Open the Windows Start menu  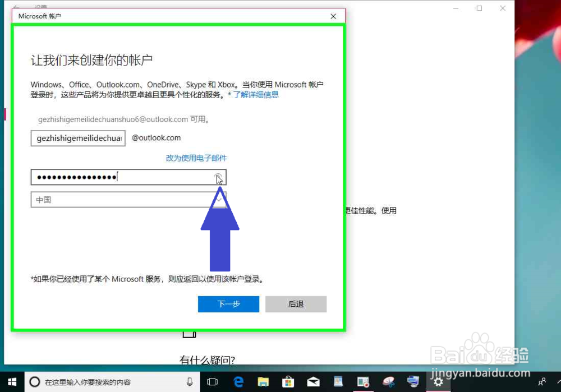pyautogui.click(x=12, y=382)
